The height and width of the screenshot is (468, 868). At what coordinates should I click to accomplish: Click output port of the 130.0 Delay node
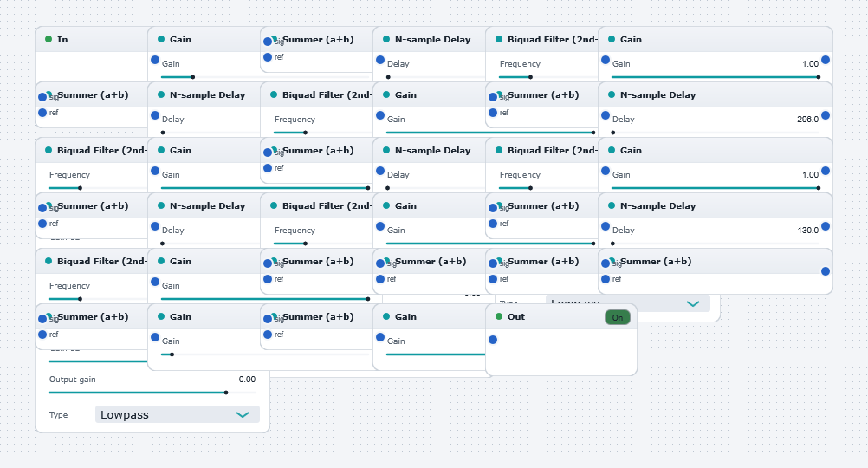[826, 226]
